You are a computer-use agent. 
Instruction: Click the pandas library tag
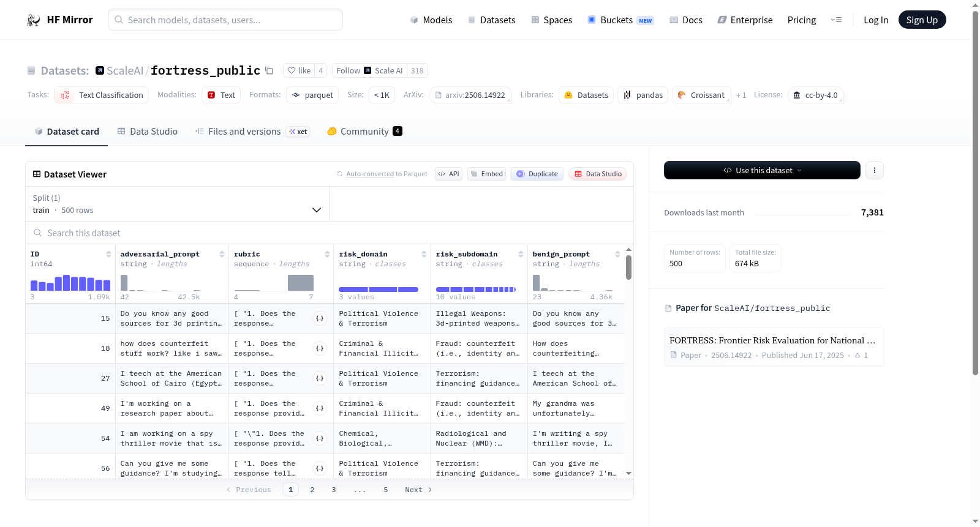click(x=643, y=95)
